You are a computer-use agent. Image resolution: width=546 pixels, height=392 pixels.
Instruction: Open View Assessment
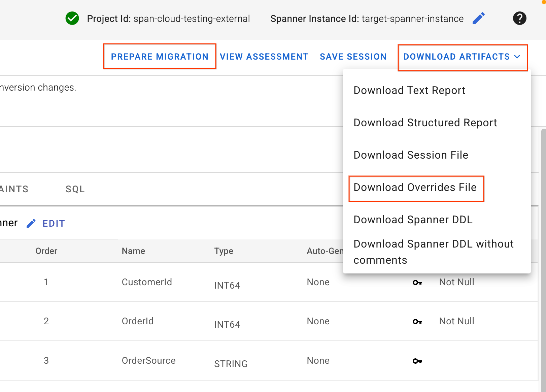(264, 57)
